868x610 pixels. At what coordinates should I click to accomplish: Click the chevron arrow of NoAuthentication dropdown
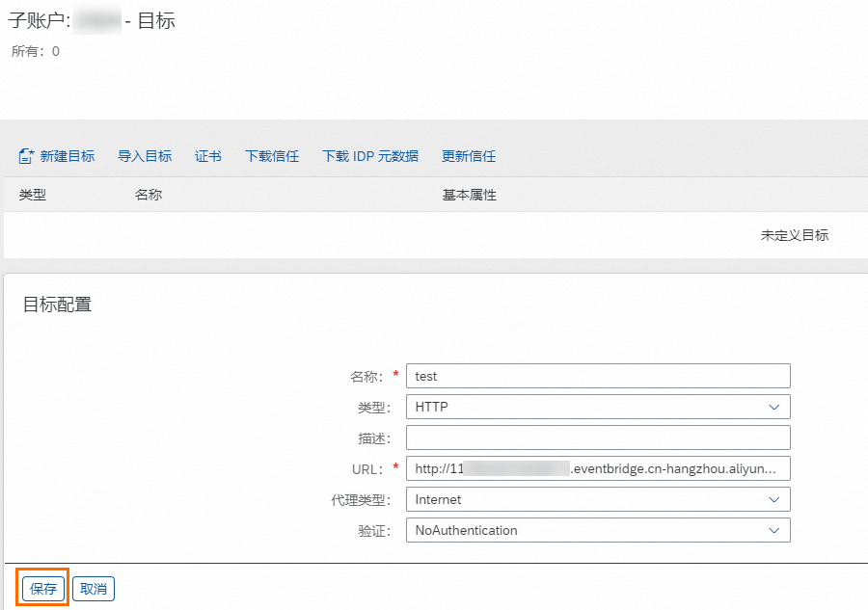coord(773,530)
